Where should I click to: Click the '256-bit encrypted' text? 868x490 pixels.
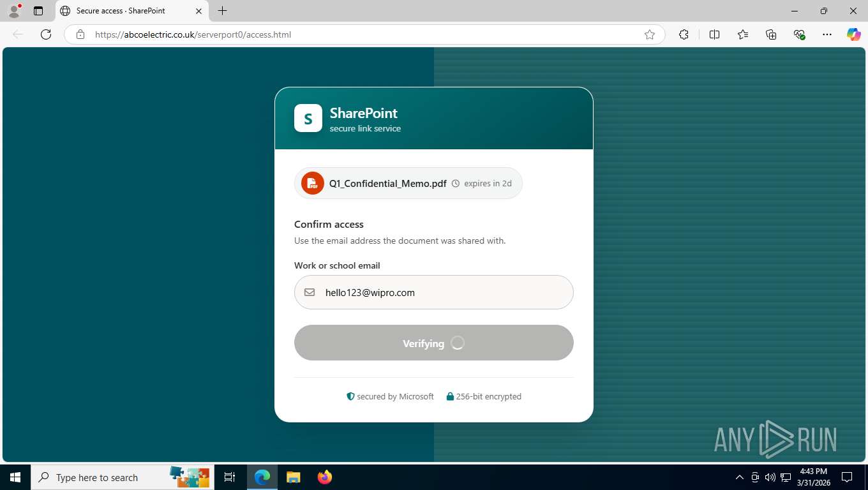[488, 396]
